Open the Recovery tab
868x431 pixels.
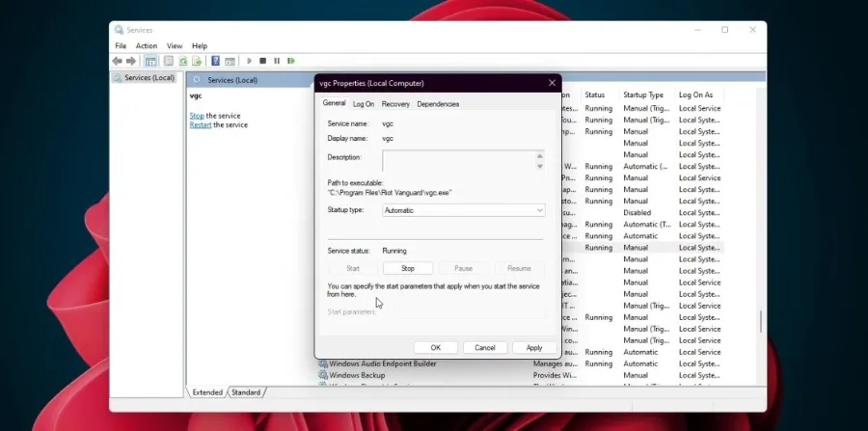pos(395,104)
